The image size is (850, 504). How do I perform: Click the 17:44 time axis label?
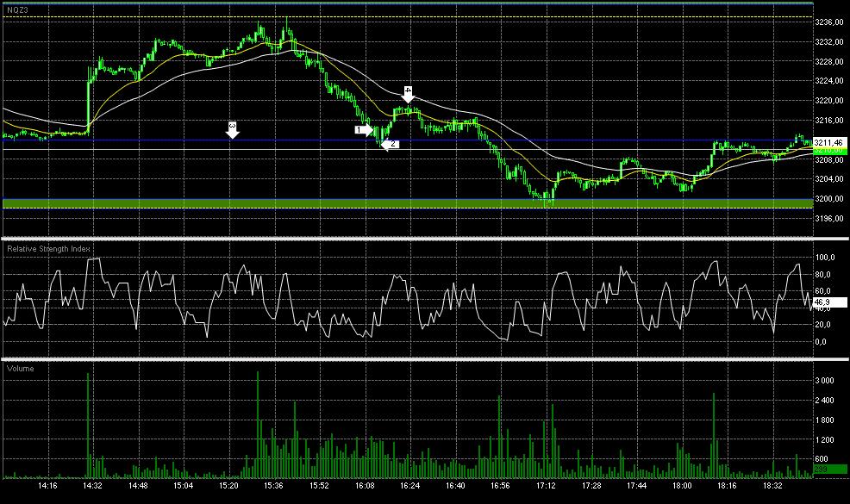636,486
